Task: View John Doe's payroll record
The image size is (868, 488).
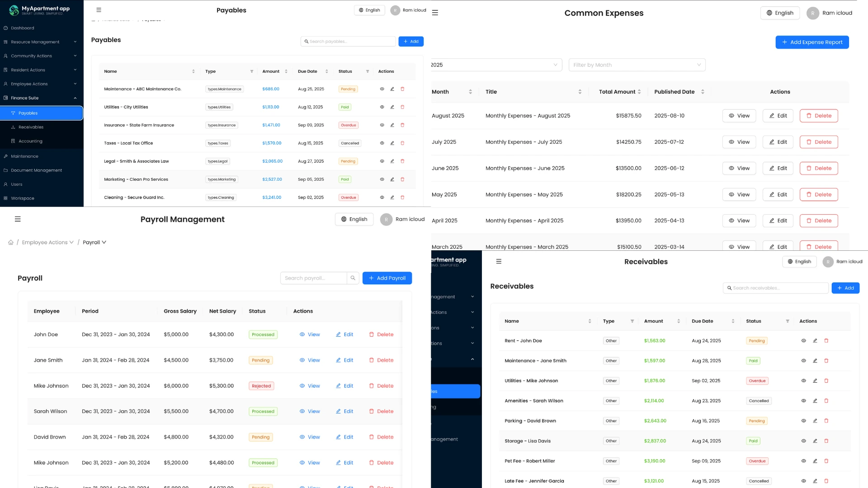Action: [x=310, y=334]
